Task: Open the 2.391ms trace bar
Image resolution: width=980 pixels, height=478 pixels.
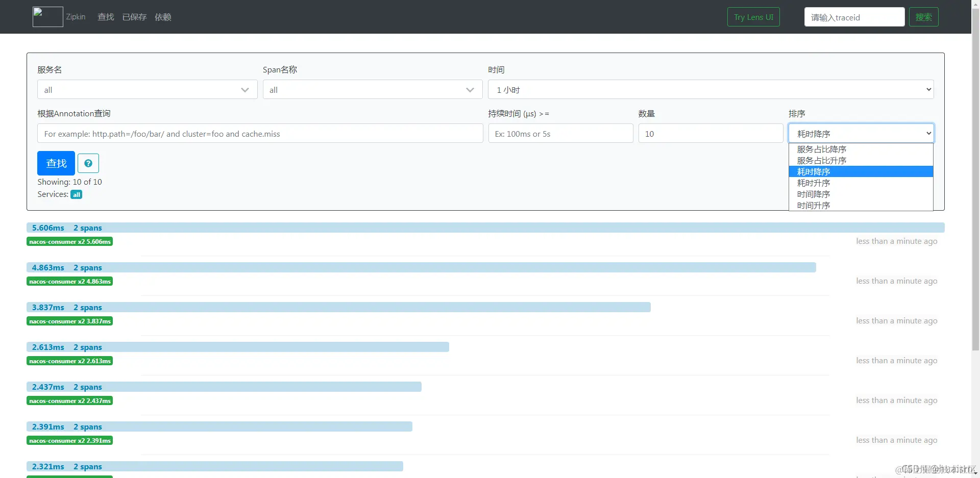Action: tap(219, 426)
